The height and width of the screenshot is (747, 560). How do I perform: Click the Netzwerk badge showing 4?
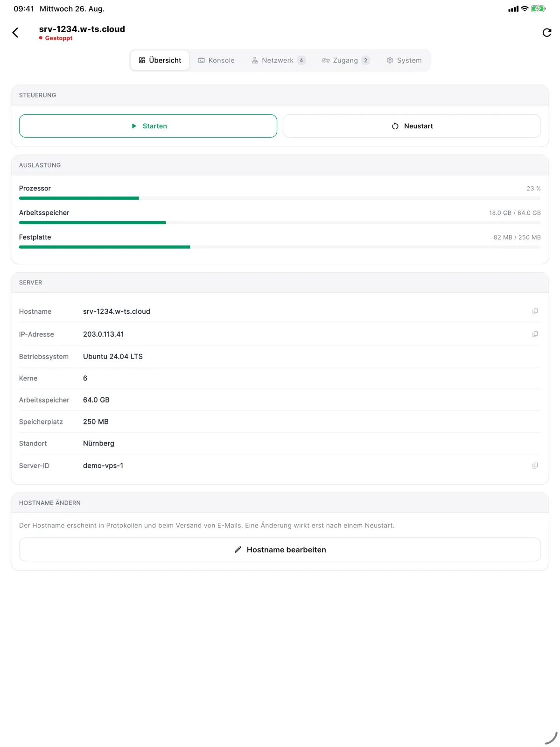coord(301,60)
